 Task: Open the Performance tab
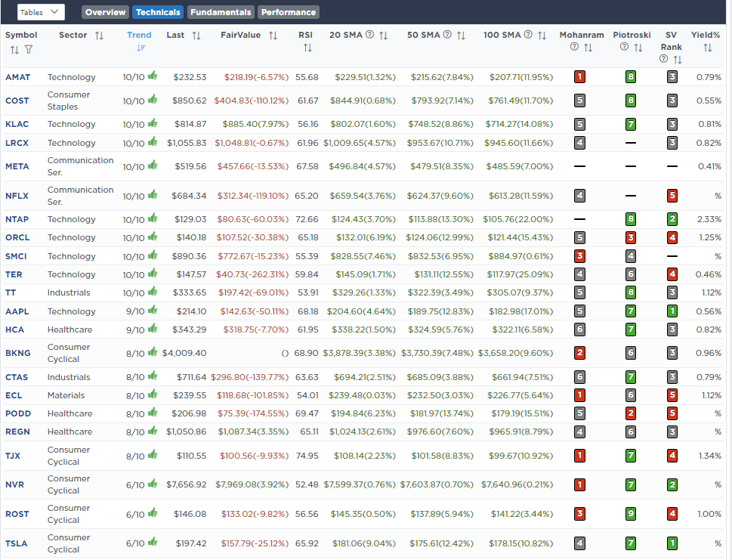[x=289, y=12]
